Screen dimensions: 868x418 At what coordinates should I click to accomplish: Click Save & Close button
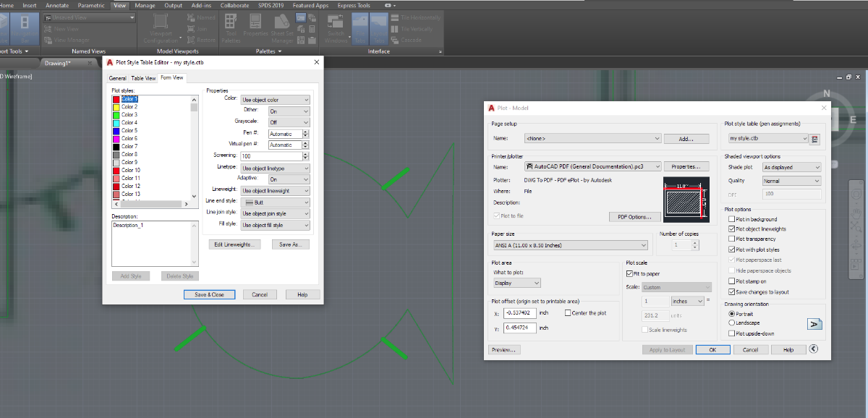pyautogui.click(x=209, y=294)
